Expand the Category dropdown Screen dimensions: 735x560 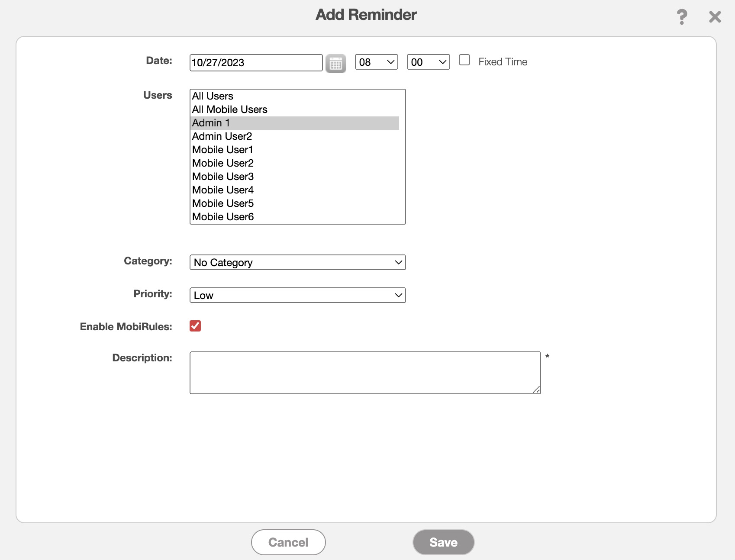[297, 262]
